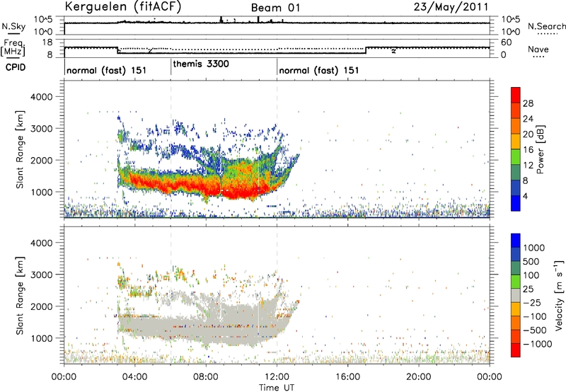
Task: Click the "10^0" tick beside N.Search
Action: (x=511, y=32)
